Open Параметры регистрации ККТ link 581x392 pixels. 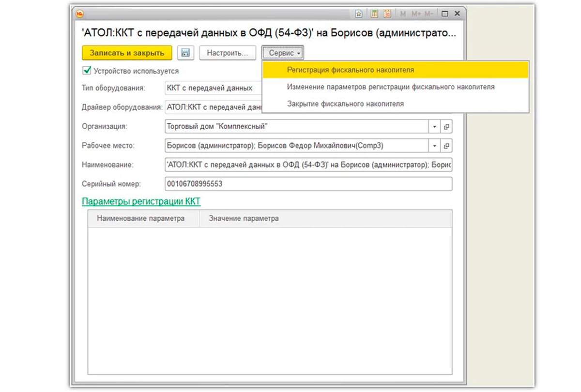[x=141, y=201]
